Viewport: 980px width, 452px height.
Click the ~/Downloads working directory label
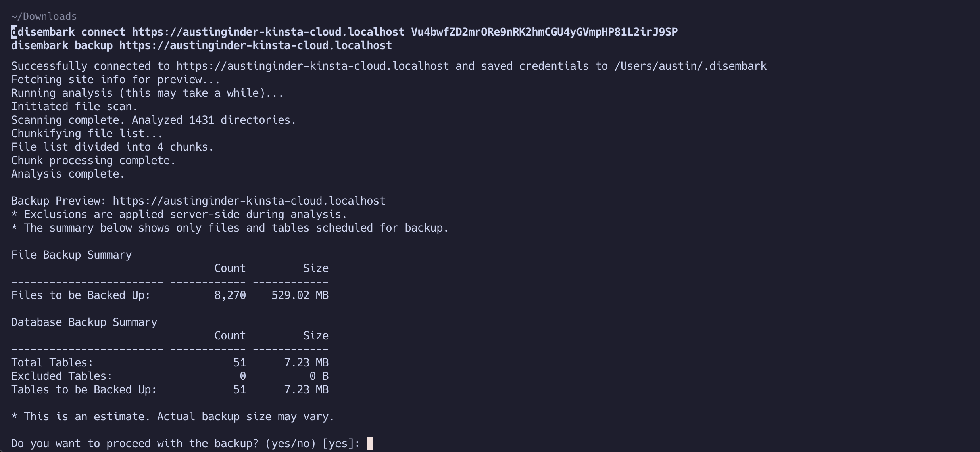pyautogui.click(x=44, y=17)
